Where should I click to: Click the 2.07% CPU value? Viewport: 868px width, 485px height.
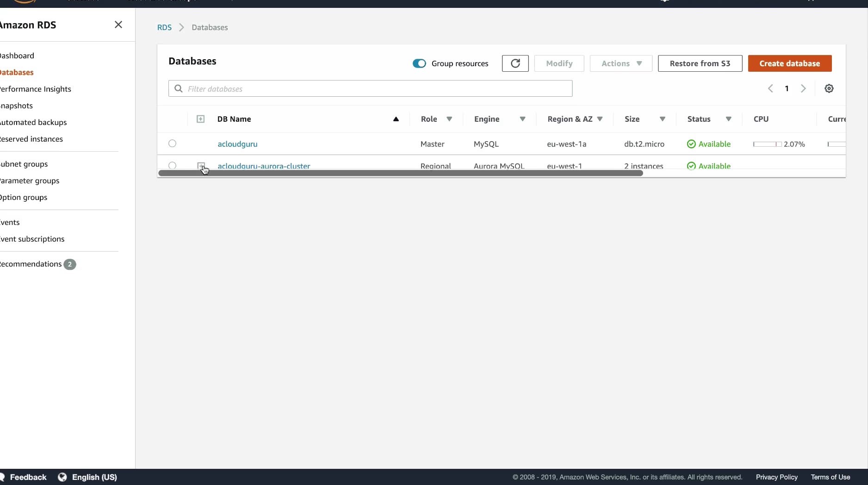click(794, 144)
